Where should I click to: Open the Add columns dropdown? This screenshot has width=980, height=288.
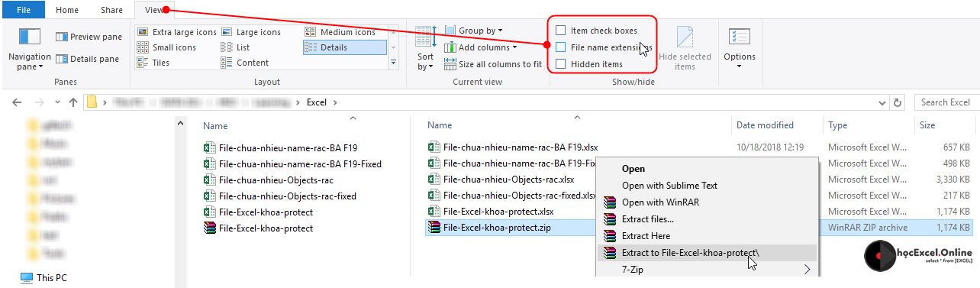point(481,47)
